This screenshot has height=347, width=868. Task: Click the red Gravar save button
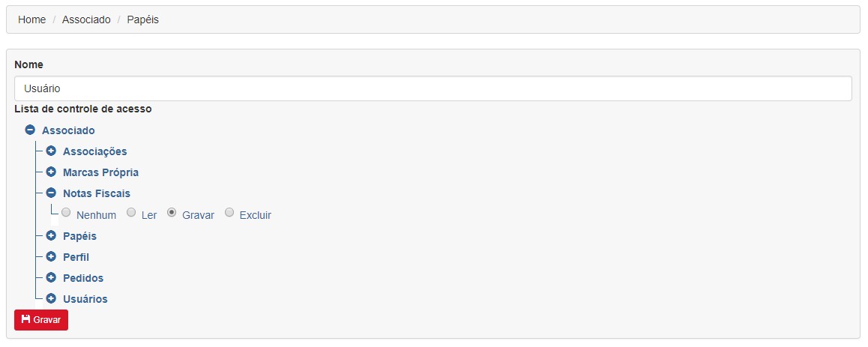pos(41,320)
